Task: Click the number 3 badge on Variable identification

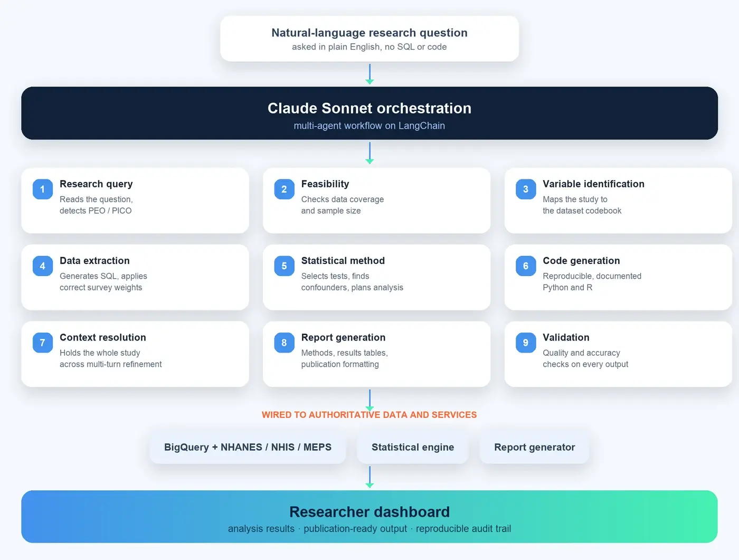Action: click(526, 189)
